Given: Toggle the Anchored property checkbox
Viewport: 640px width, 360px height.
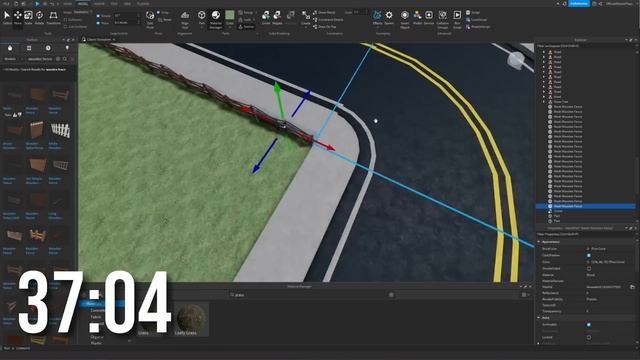Looking at the screenshot, I should (589, 324).
